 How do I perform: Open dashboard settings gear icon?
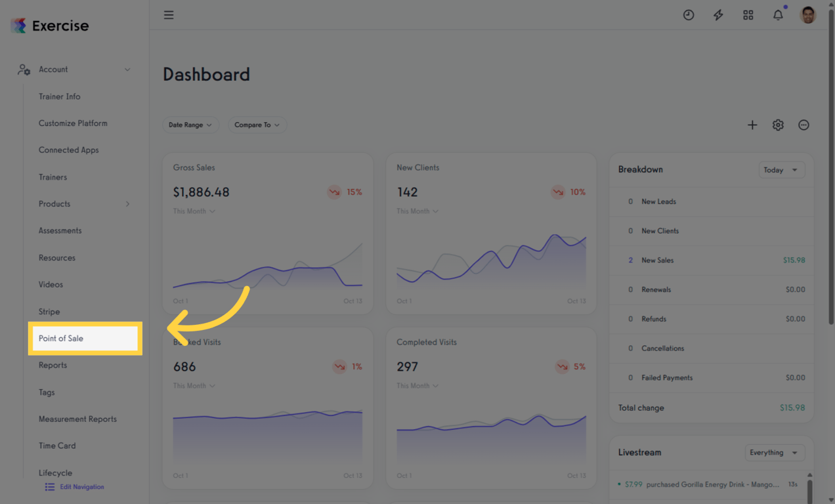[778, 125]
